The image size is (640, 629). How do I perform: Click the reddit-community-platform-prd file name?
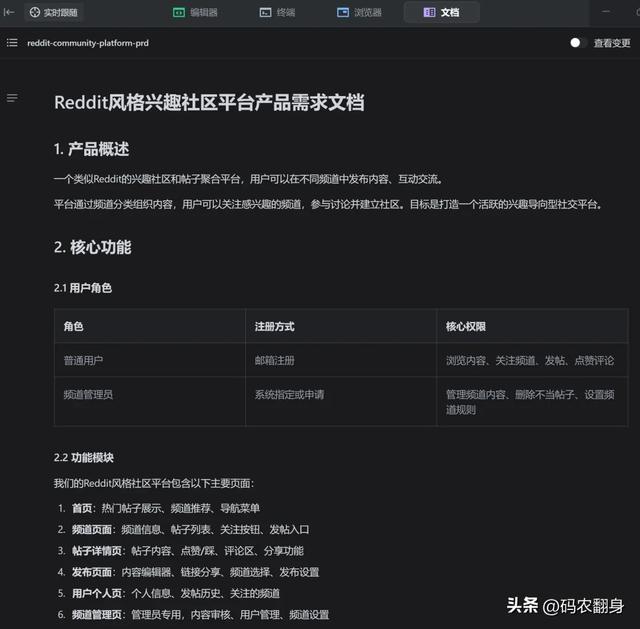click(88, 43)
